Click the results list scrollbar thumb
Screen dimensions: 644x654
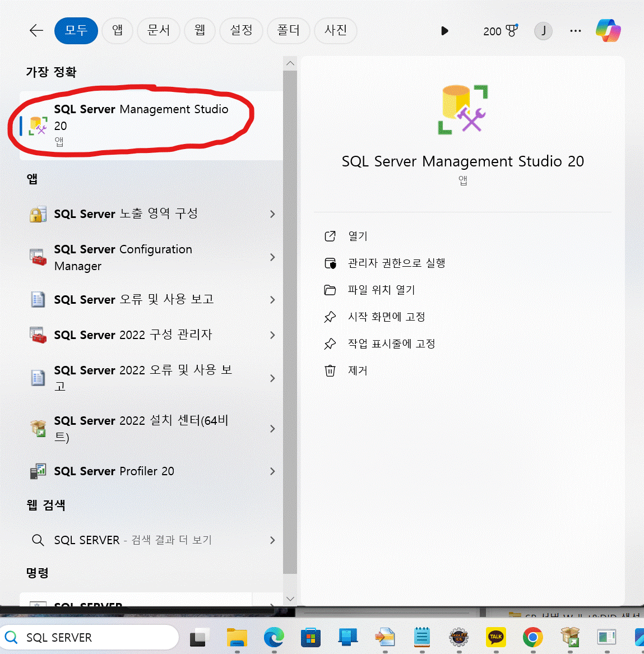pyautogui.click(x=290, y=322)
